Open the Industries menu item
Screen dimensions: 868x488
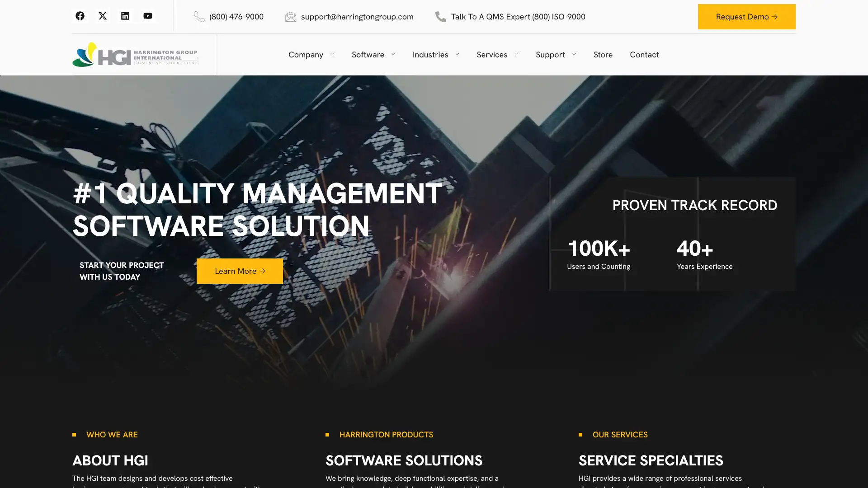(x=430, y=55)
